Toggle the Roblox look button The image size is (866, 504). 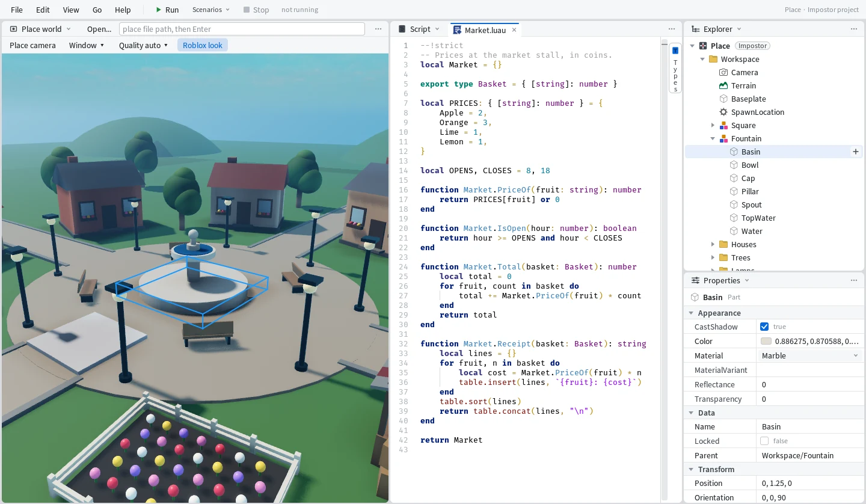203,45
